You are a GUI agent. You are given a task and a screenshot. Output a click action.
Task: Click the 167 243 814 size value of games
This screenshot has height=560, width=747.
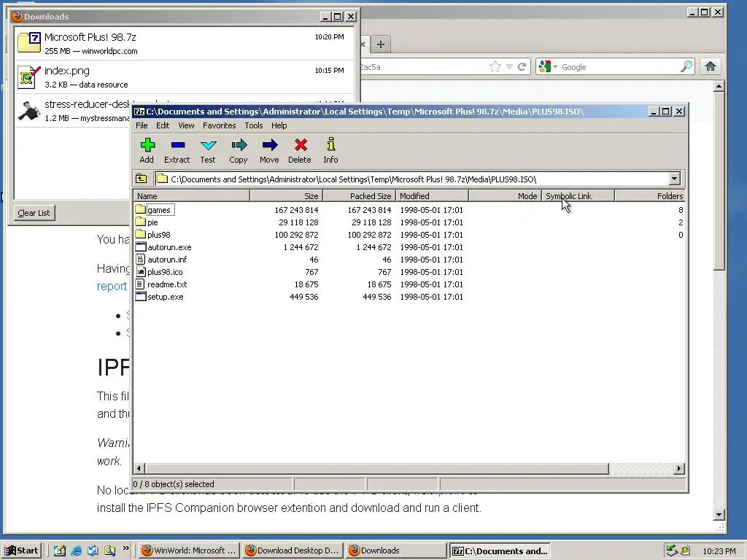click(296, 209)
